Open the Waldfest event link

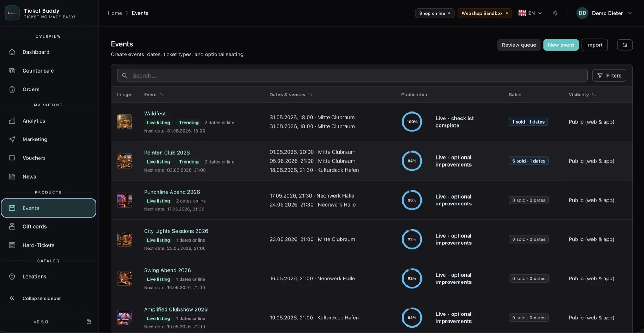pos(155,114)
